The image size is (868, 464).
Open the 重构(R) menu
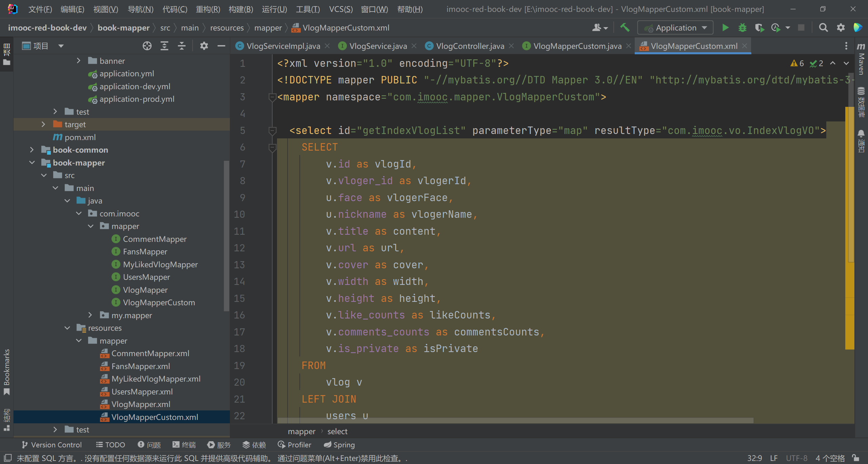(x=208, y=9)
